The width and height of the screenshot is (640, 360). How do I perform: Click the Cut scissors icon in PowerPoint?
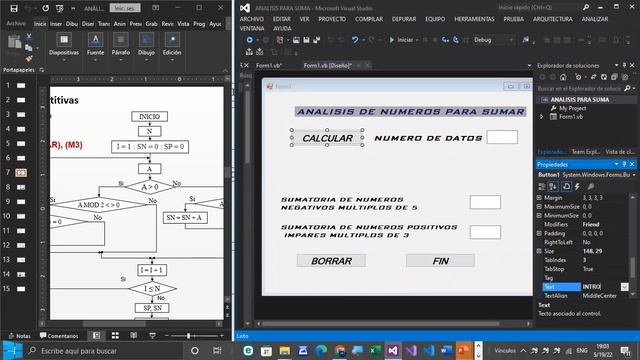tap(29, 37)
